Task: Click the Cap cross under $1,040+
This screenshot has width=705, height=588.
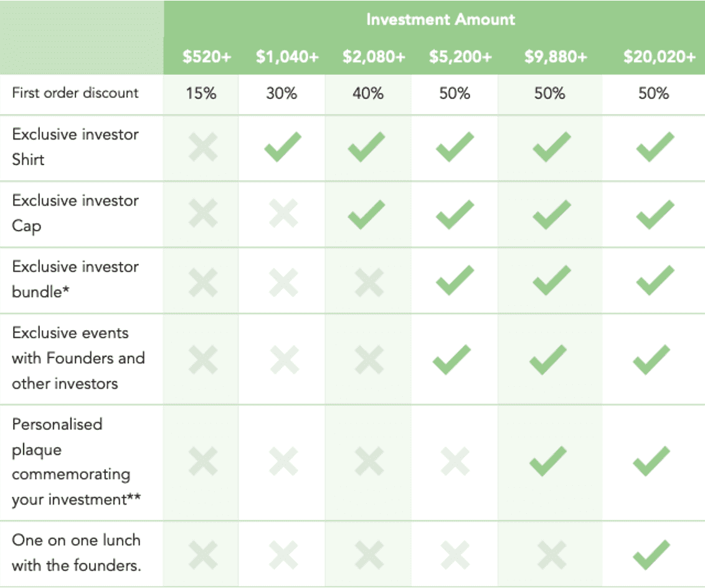Action: pos(283,213)
